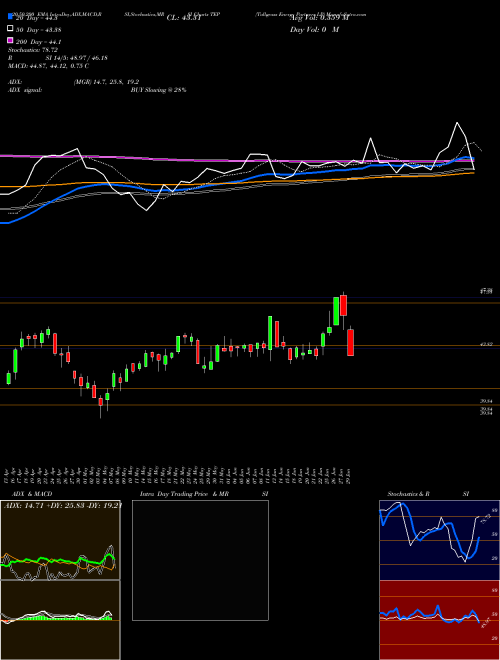This screenshot has height=660, width=500.
Task: Select the '200 Day - 44.1' legend text
Action: pyautogui.click(x=38, y=41)
